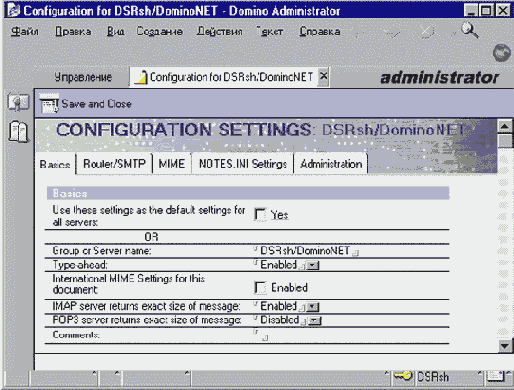Open the Administration tab
514x390 pixels.
331,164
